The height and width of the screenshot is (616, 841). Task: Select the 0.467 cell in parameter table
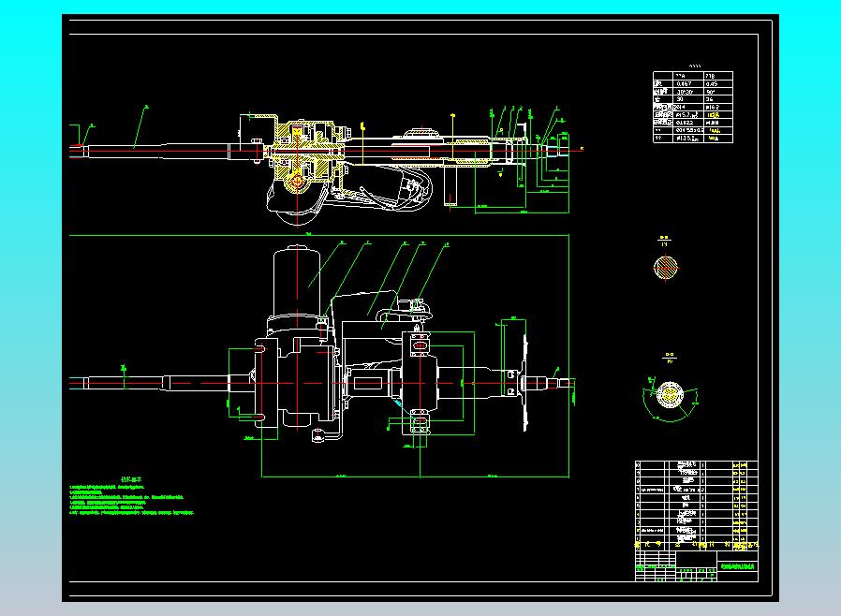[688, 83]
